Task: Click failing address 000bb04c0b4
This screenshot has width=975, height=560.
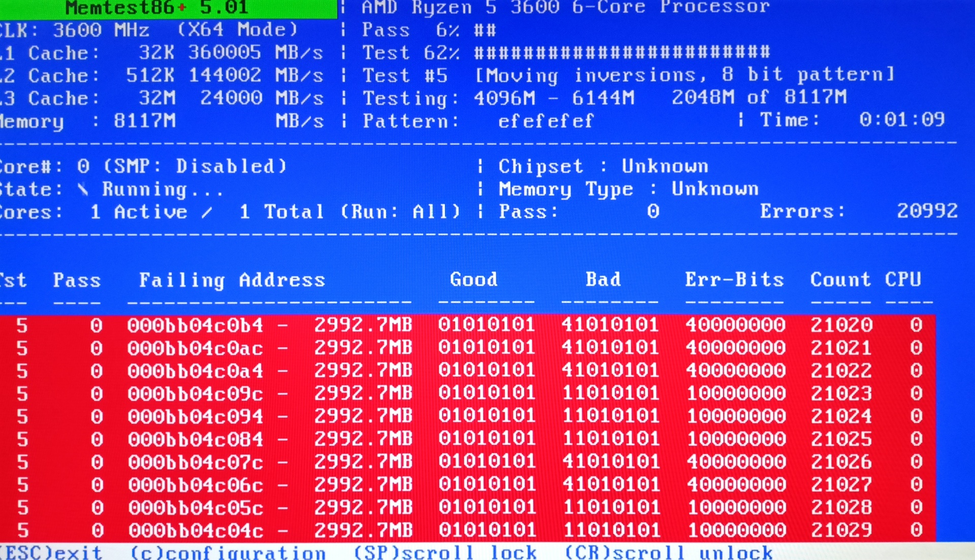Action: [196, 325]
